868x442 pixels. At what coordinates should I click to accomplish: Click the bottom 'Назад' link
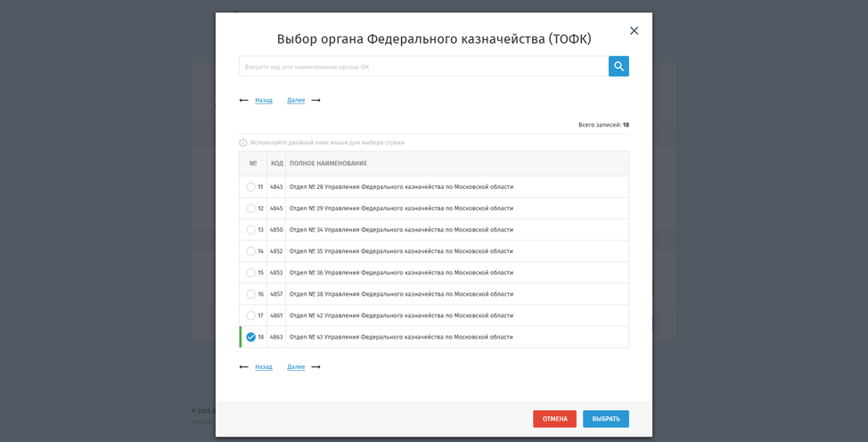(x=264, y=367)
